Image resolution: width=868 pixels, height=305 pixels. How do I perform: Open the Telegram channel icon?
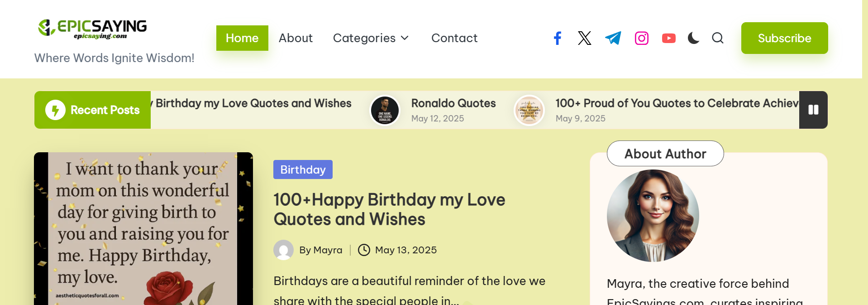tap(613, 38)
